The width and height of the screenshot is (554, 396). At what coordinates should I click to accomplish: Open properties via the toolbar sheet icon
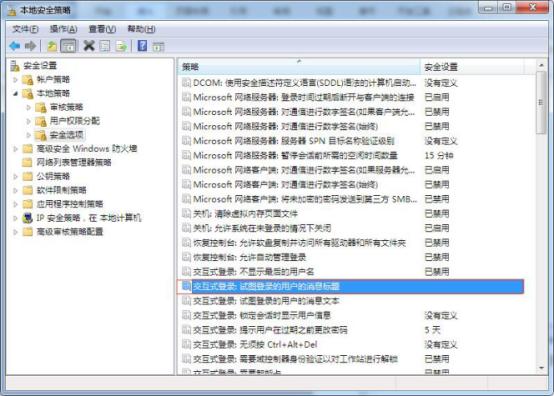(105, 46)
